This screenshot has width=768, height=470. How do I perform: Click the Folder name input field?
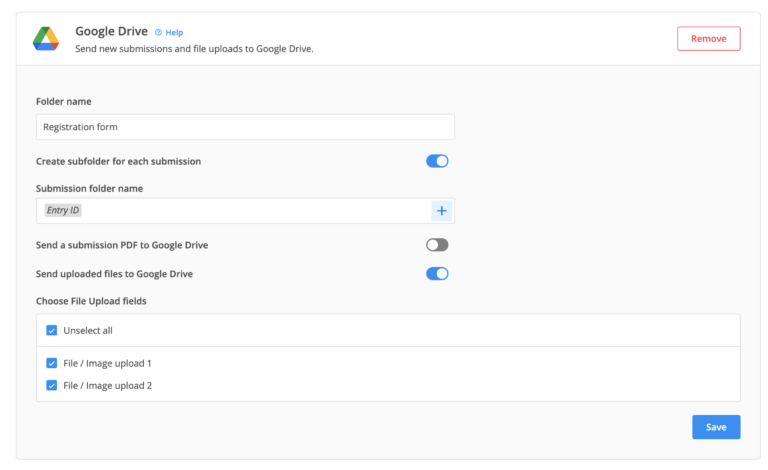pyautogui.click(x=245, y=127)
